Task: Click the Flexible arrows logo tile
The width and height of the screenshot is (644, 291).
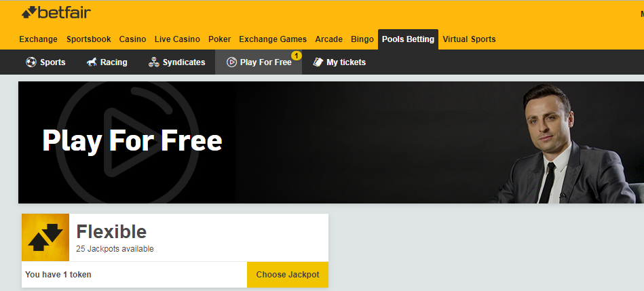Action: pos(45,237)
